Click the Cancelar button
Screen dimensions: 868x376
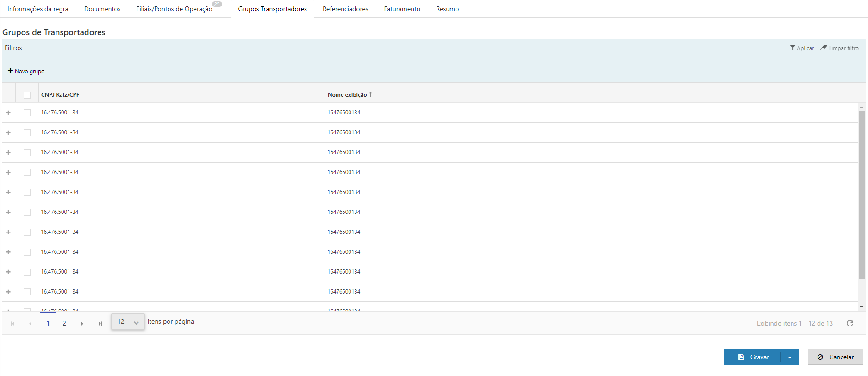click(x=835, y=357)
